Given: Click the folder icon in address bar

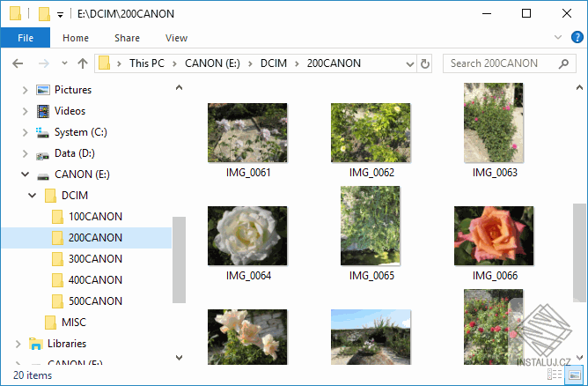Looking at the screenshot, I should coord(104,63).
